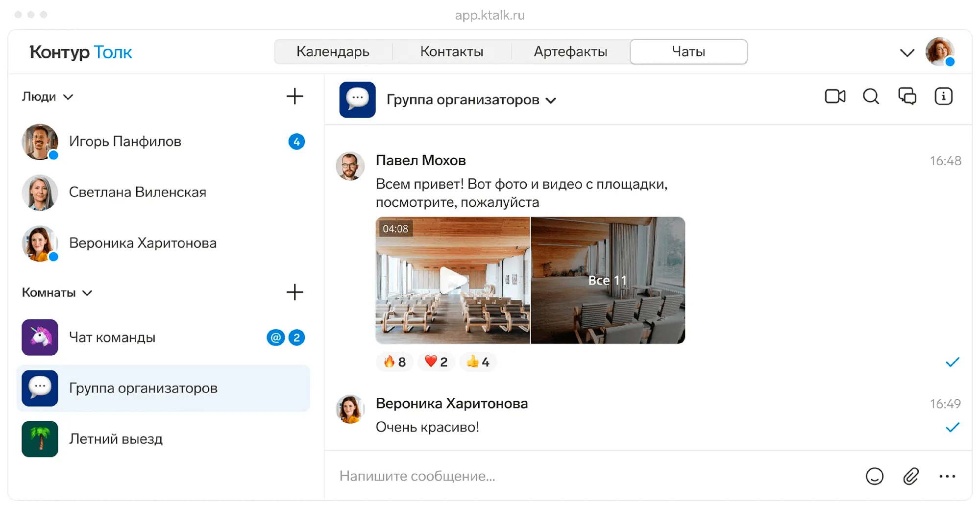Open the emoji picker
The image size is (980, 508).
coord(876,476)
